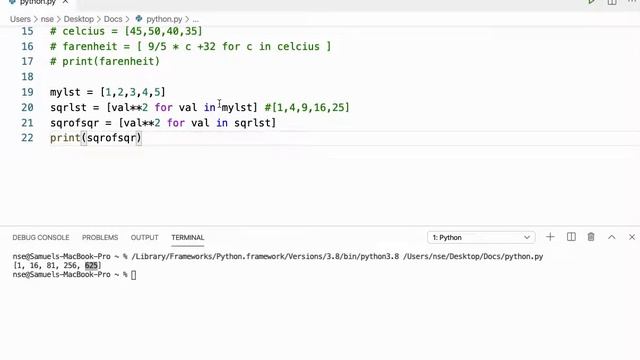Close the python.py editor tab
640x360 pixels.
pyautogui.click(x=65, y=2)
